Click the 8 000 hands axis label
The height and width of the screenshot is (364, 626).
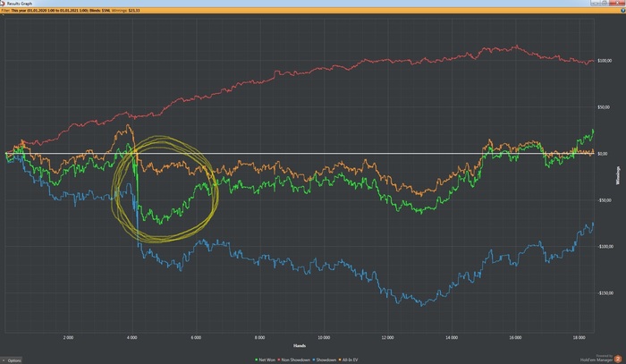pyautogui.click(x=260, y=338)
